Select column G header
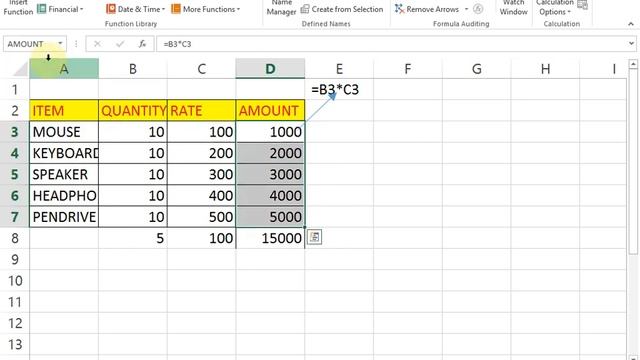Screen dimensions: 640x360 click(476, 69)
